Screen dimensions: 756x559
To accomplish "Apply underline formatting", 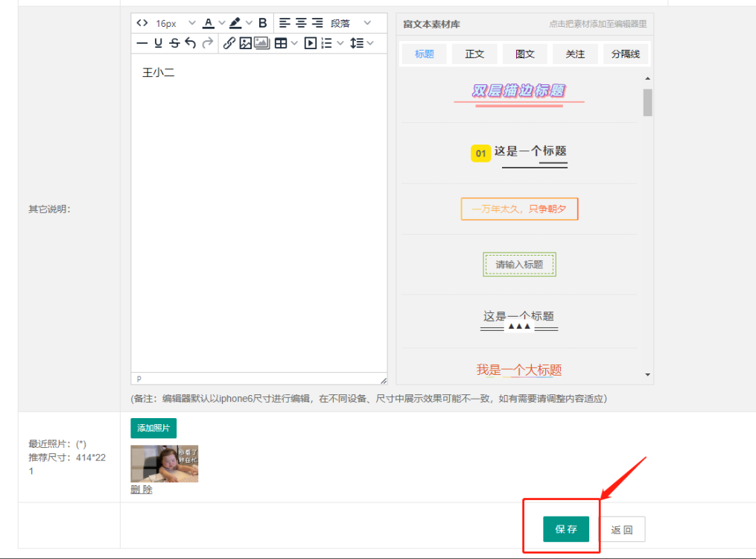I will tap(158, 43).
